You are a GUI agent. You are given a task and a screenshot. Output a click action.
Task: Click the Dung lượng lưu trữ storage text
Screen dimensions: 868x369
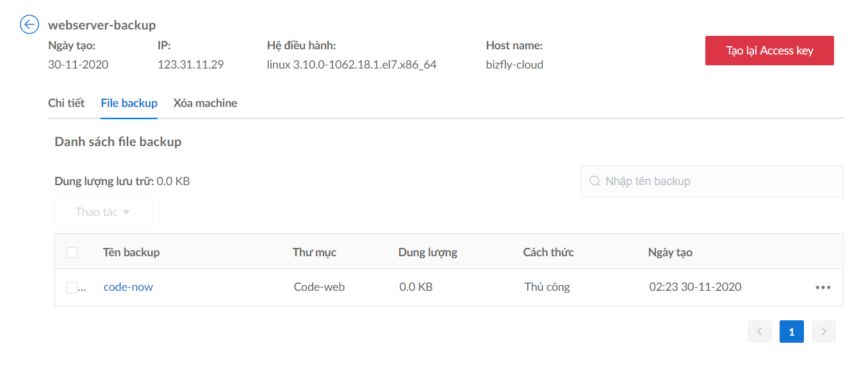122,181
